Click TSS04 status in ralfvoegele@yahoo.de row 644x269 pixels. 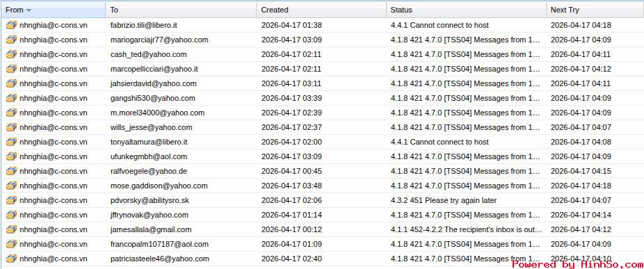(x=465, y=171)
